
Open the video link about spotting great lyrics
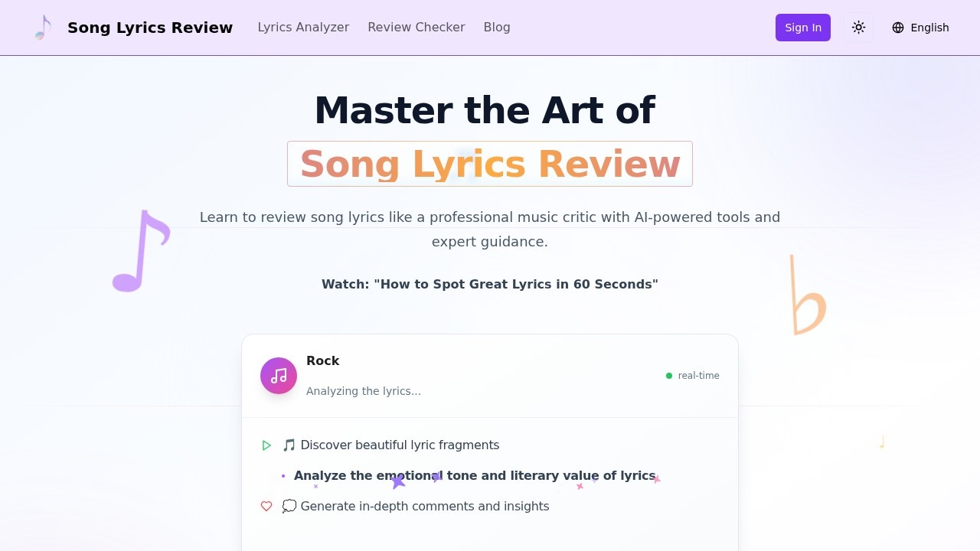click(x=490, y=284)
